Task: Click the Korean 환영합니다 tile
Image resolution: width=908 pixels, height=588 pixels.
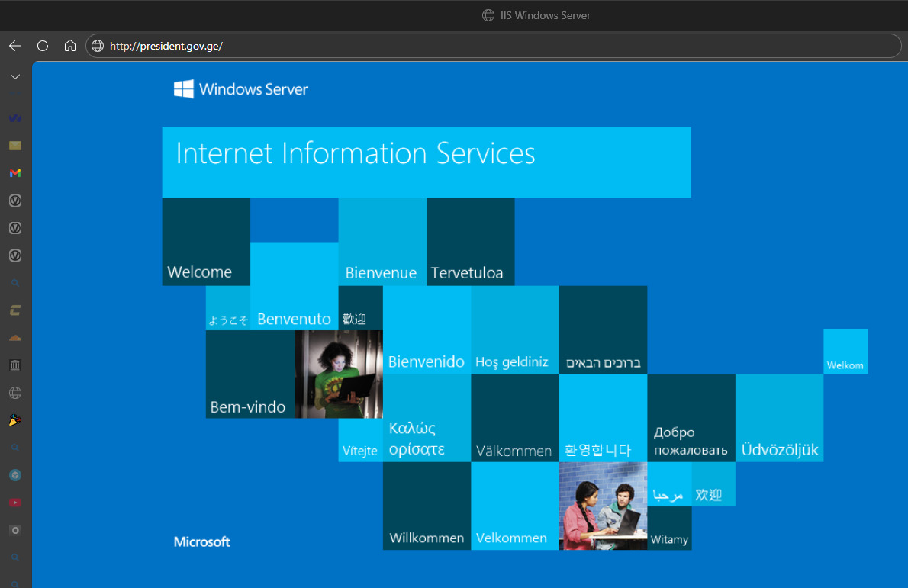Action: (x=604, y=418)
